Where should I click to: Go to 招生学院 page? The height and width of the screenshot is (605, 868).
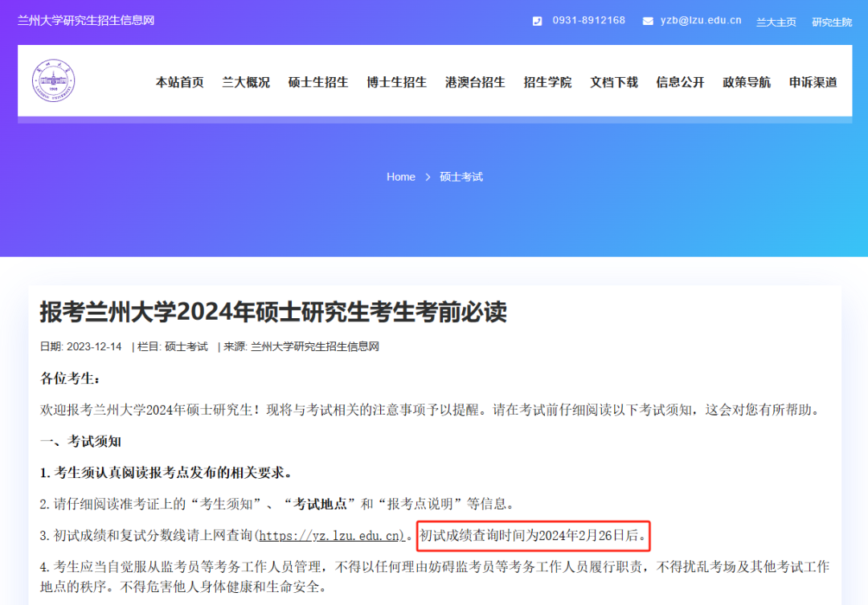tap(547, 82)
